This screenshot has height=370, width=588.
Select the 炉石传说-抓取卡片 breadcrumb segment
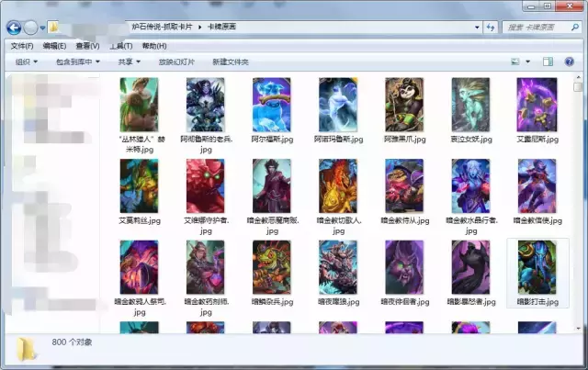162,27
